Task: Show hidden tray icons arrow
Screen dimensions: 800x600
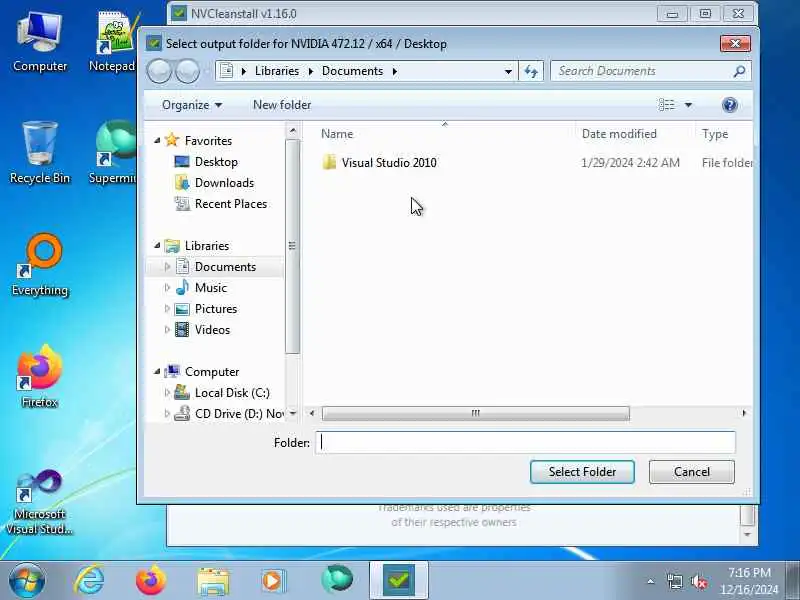Action: tap(651, 581)
